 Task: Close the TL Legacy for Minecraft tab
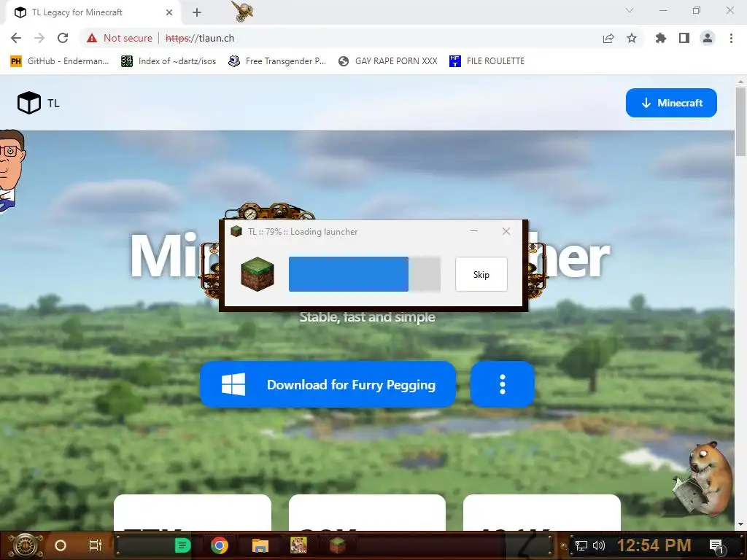(169, 12)
